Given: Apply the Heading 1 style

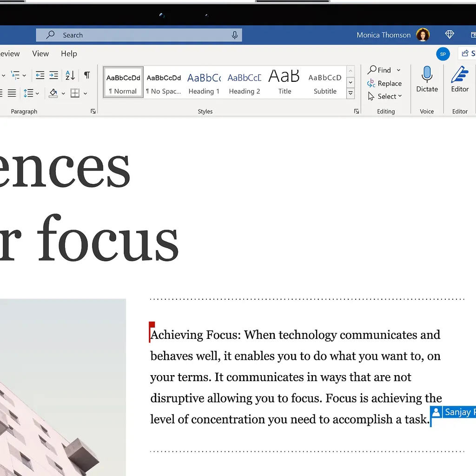Looking at the screenshot, I should 204,81.
